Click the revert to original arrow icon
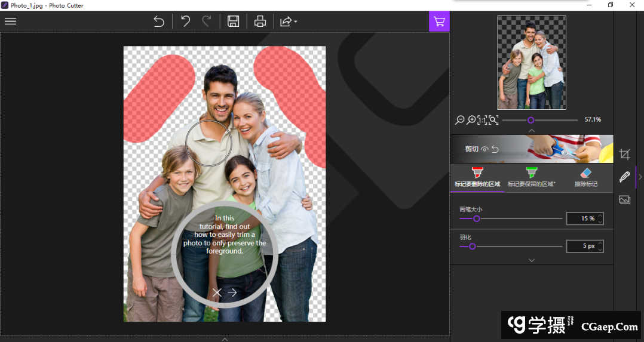 point(159,21)
